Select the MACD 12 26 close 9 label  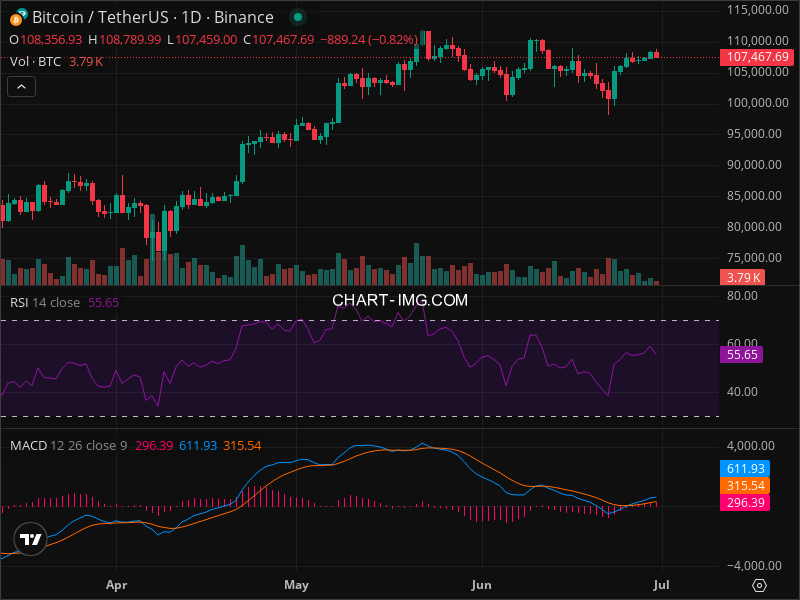[x=68, y=445]
